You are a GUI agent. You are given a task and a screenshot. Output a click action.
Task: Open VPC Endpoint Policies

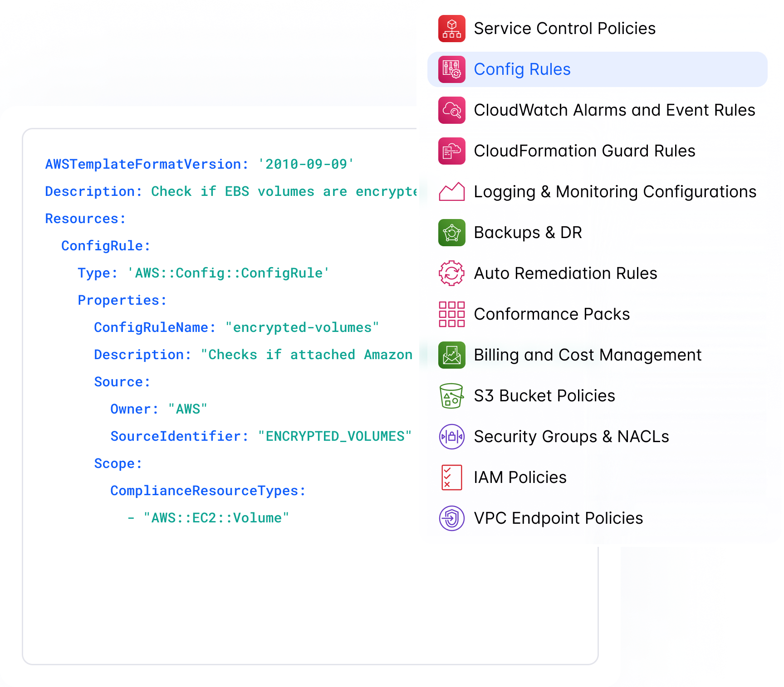597,518
